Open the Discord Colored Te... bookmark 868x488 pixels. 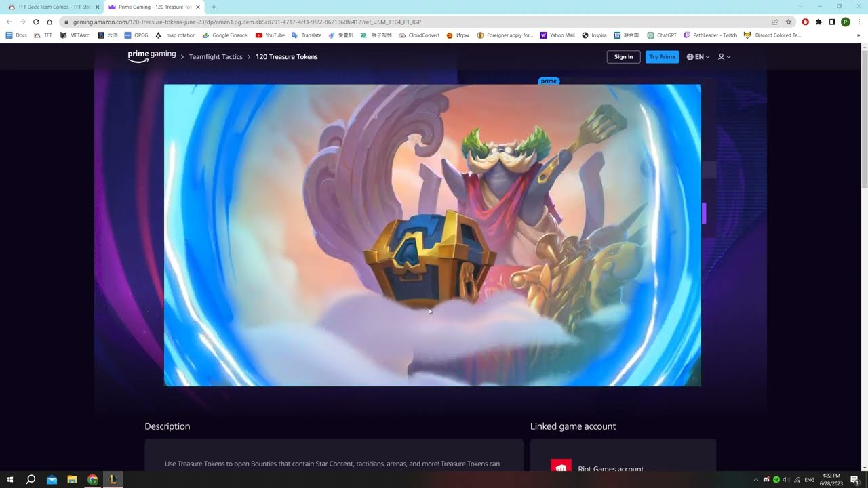click(772, 35)
